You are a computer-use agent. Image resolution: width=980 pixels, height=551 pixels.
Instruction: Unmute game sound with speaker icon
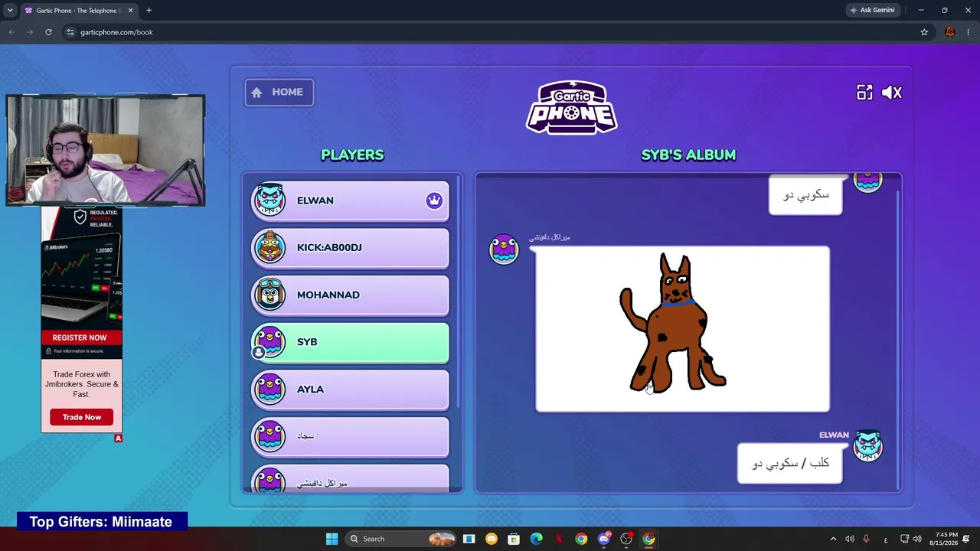[892, 93]
